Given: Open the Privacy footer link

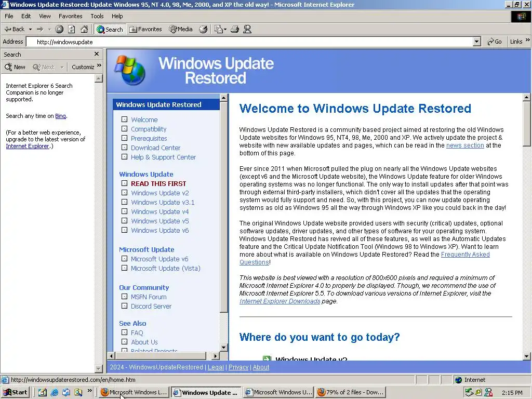Looking at the screenshot, I should (238, 367).
